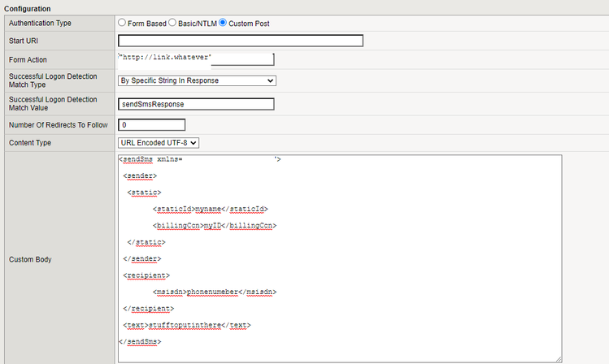Image resolution: width=609 pixels, height=364 pixels.
Task: Grab the Custom Body resize handle
Action: click(x=558, y=358)
